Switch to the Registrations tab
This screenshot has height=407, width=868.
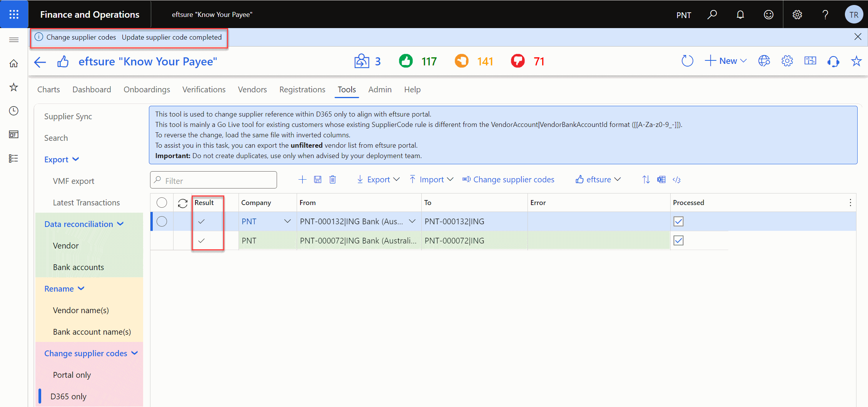tap(302, 90)
